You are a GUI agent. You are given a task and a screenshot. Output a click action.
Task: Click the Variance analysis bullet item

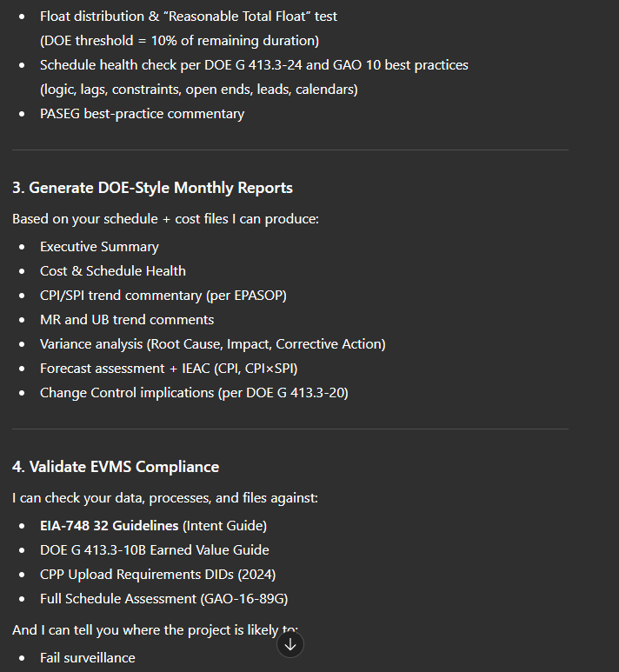[x=212, y=344]
